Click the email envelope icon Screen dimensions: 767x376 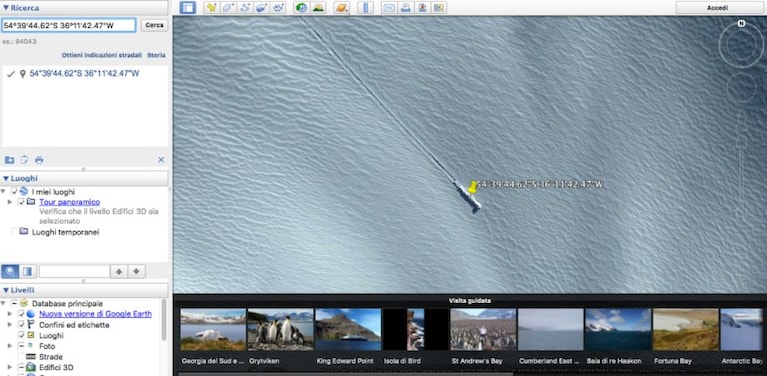point(389,7)
